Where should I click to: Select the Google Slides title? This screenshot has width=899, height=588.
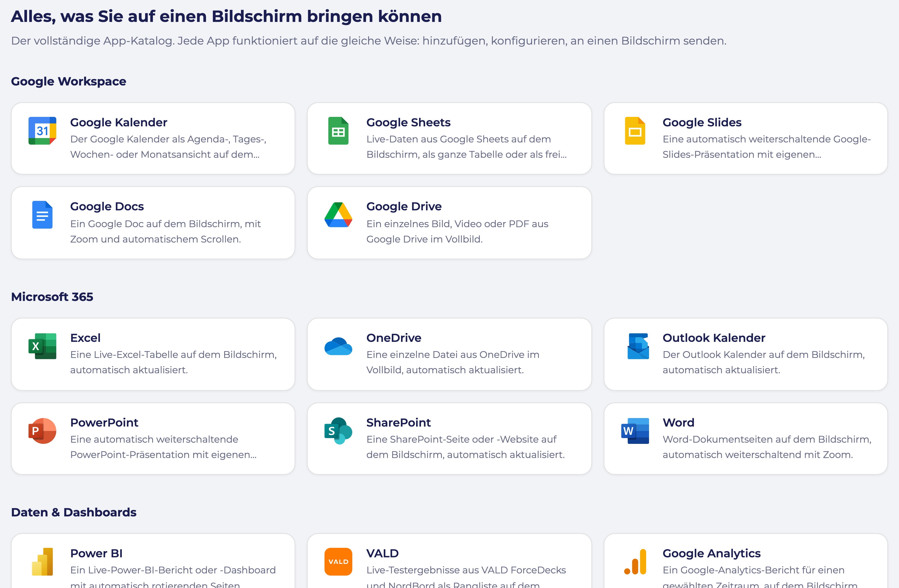click(x=702, y=122)
